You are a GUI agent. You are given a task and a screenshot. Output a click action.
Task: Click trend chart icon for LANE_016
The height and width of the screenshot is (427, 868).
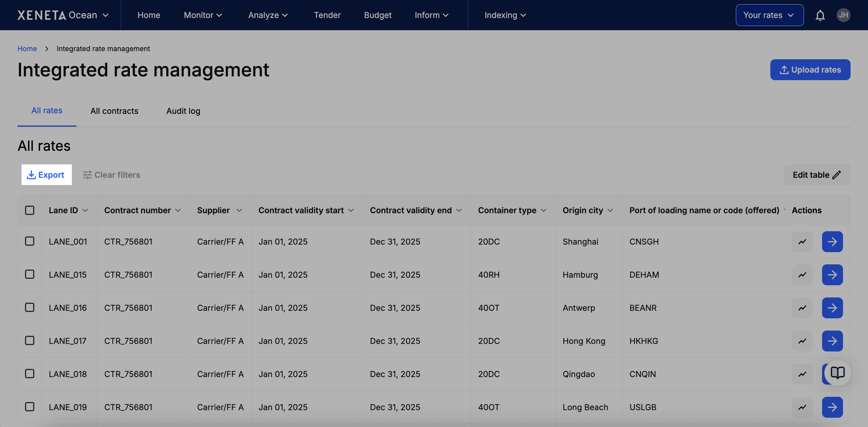pyautogui.click(x=802, y=307)
